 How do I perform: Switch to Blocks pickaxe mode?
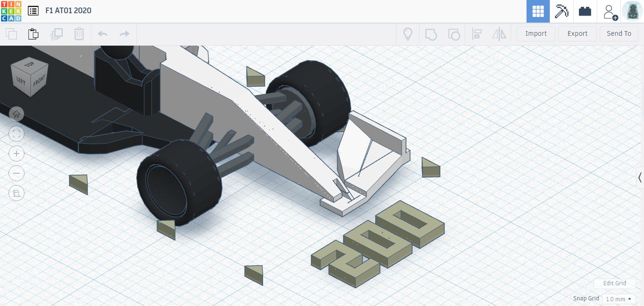pos(561,11)
